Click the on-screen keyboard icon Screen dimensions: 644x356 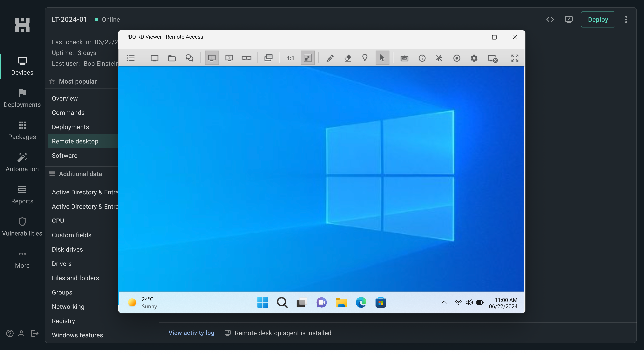pyautogui.click(x=404, y=58)
